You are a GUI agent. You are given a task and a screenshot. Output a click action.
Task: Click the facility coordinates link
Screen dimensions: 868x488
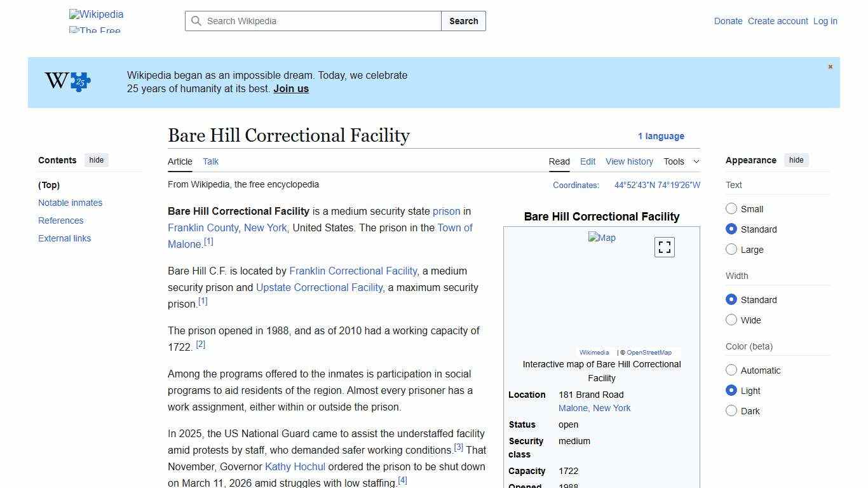[656, 185]
